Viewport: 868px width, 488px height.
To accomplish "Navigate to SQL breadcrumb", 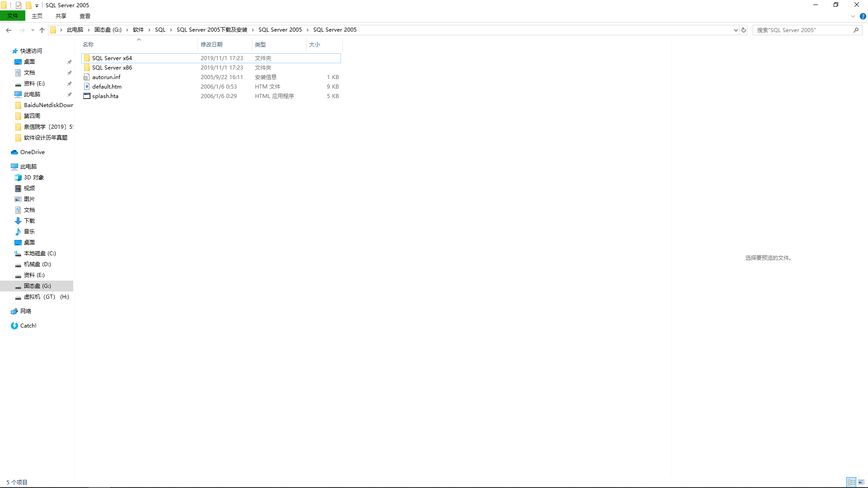I will [x=160, y=30].
